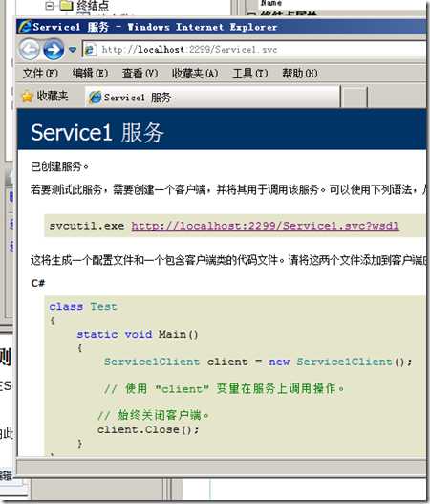Open the recent pages dropdown arrow
Viewport: 430px width, 504px height.
(x=73, y=50)
